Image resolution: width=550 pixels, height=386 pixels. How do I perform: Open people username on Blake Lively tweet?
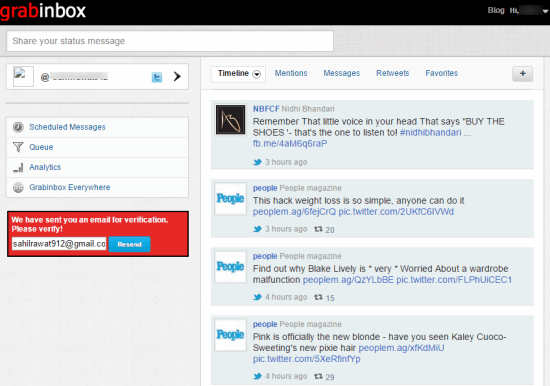265,256
